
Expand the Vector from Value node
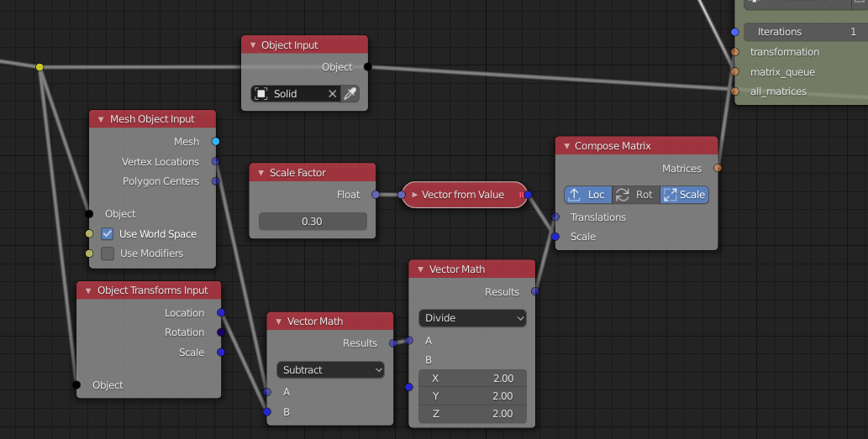pos(414,195)
